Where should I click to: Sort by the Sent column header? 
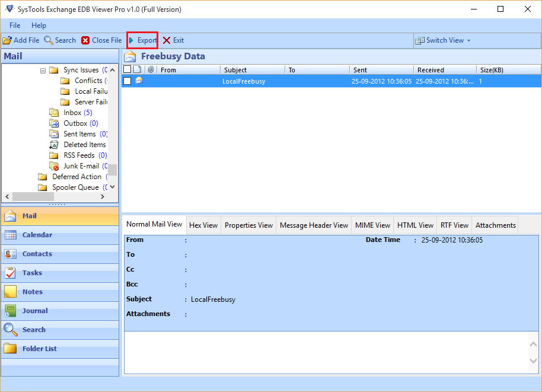(x=382, y=70)
